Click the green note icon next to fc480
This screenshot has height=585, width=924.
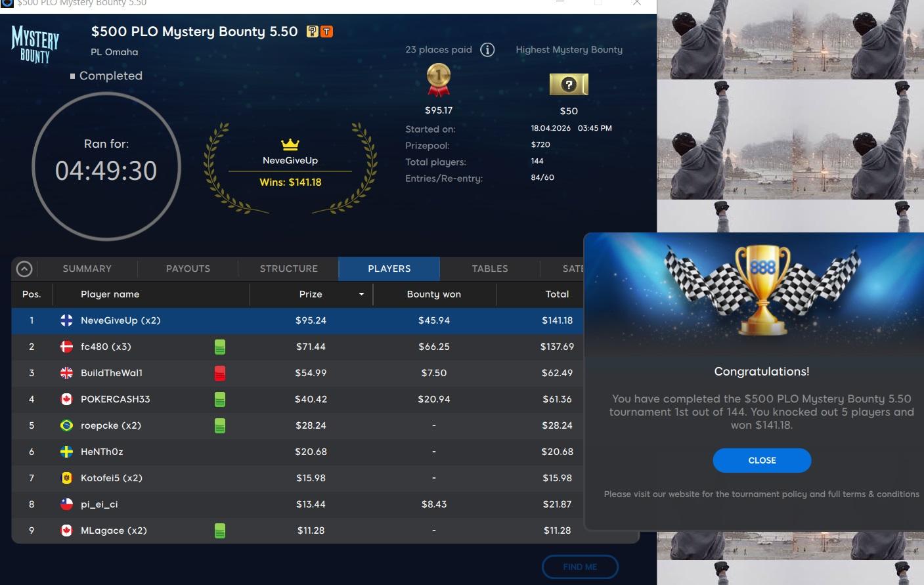click(220, 347)
